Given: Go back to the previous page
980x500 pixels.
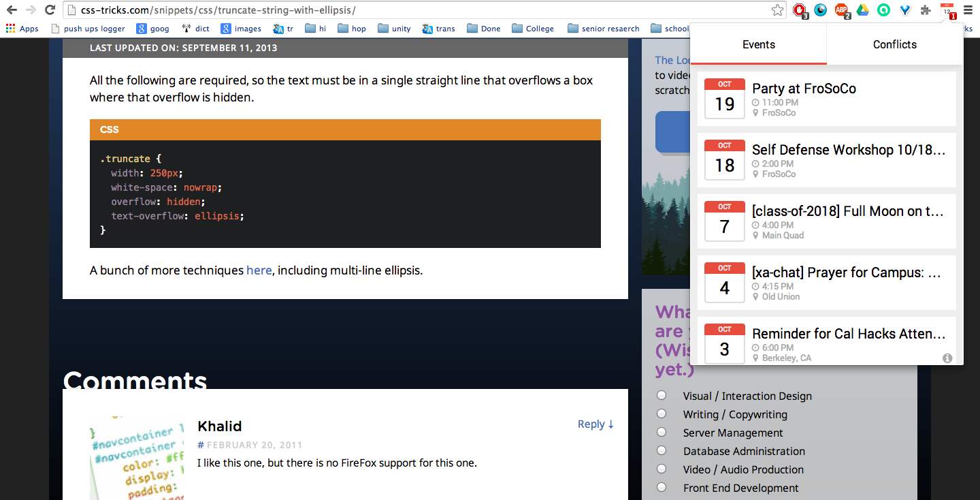Looking at the screenshot, I should click(12, 10).
